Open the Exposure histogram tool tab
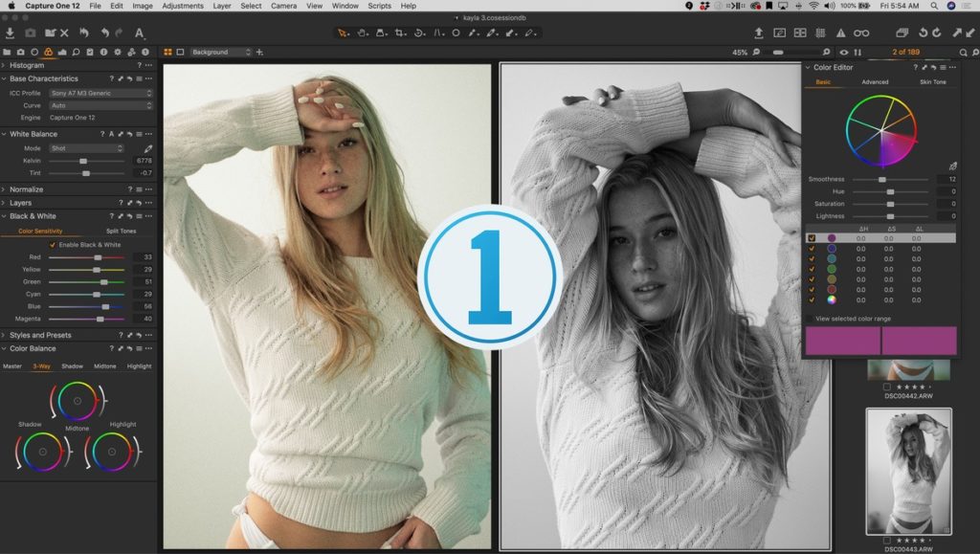 [x=62, y=53]
